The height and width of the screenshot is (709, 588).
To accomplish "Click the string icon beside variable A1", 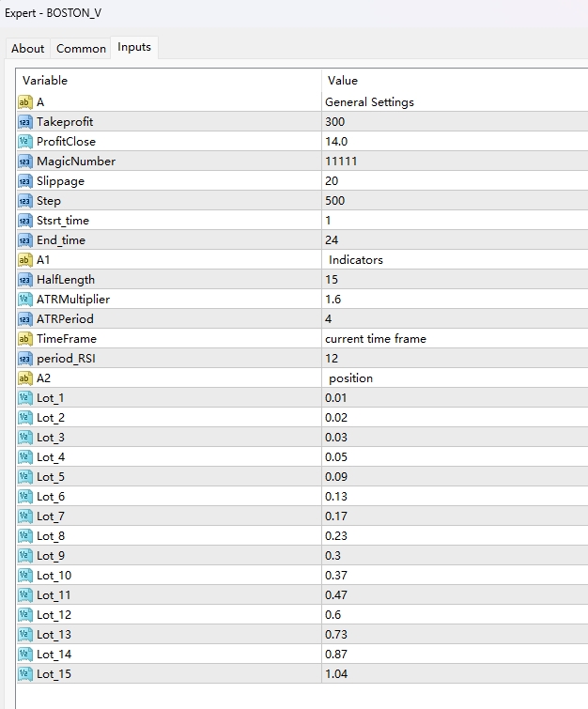I will coord(24,260).
